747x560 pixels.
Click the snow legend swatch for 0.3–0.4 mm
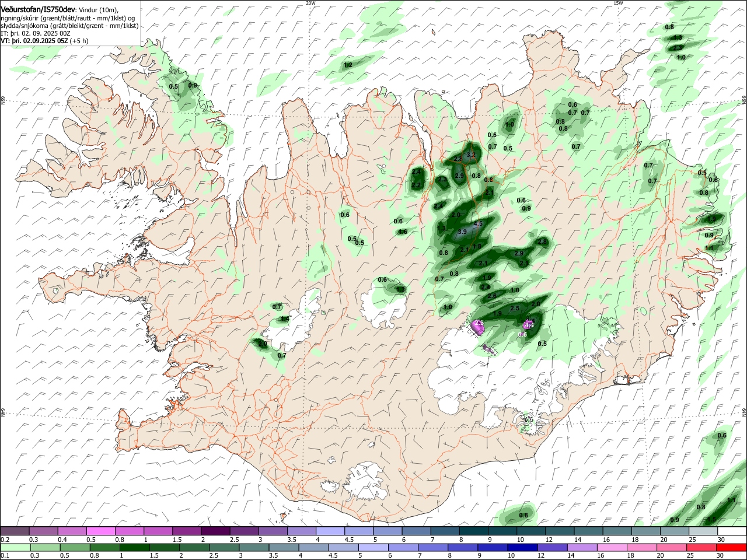pos(43,531)
